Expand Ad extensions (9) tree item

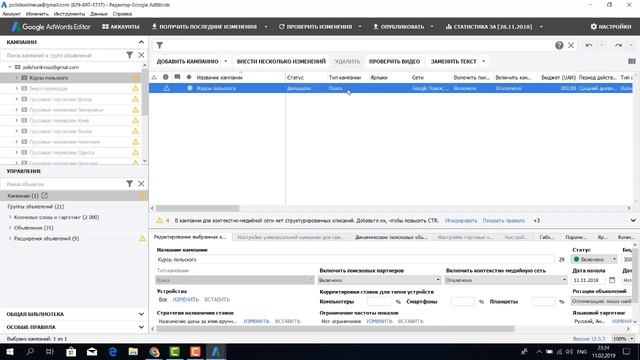point(10,238)
